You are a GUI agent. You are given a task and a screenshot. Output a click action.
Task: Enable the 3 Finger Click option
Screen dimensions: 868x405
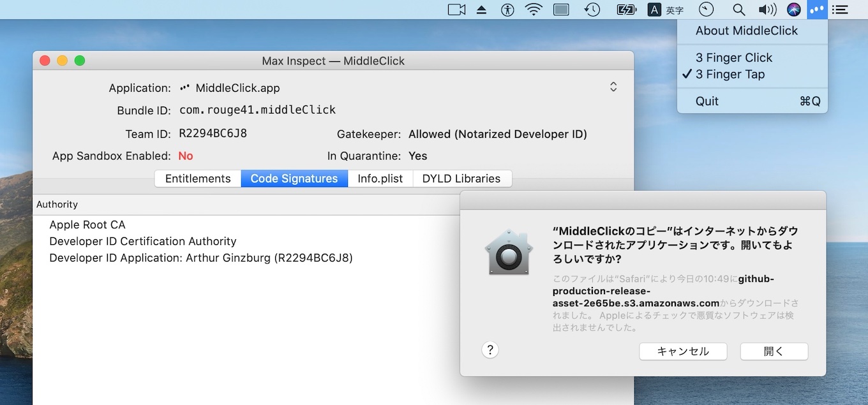coord(733,57)
